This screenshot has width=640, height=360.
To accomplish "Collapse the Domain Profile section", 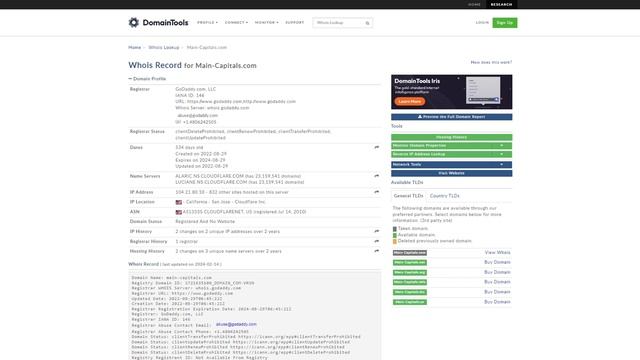I will [x=147, y=78].
